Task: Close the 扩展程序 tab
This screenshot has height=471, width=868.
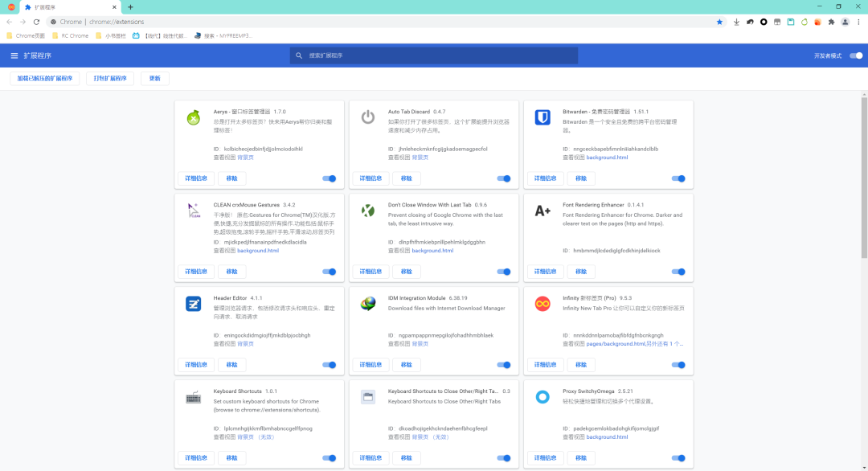Action: point(114,7)
